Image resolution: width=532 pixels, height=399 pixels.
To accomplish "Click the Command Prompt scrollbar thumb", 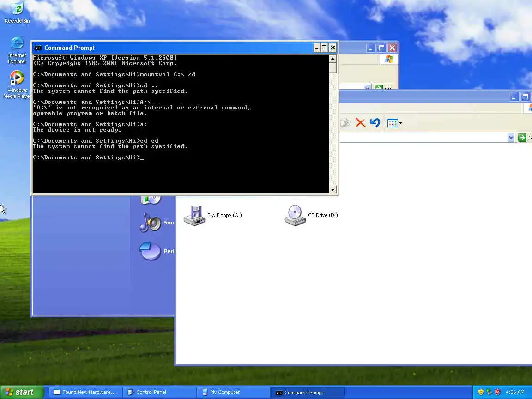I will pyautogui.click(x=333, y=67).
